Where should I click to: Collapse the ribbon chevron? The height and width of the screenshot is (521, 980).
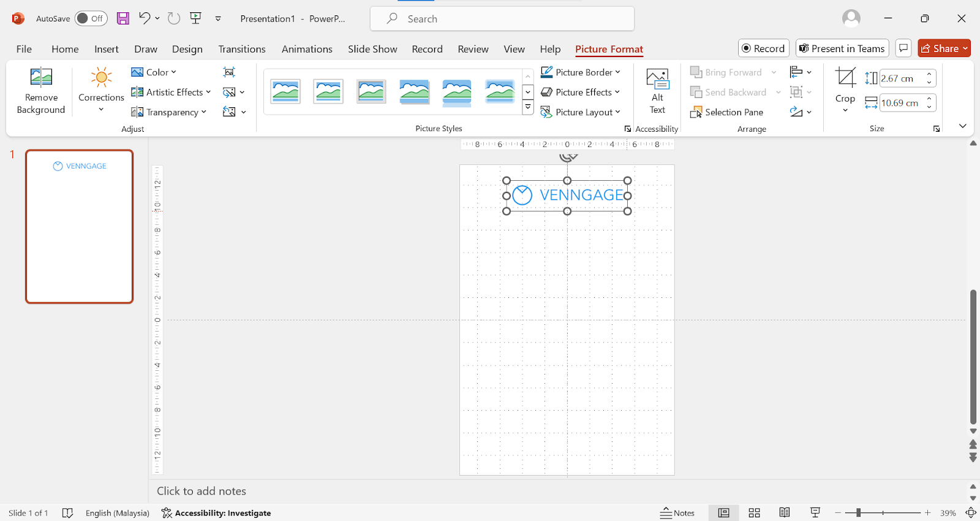coord(963,126)
